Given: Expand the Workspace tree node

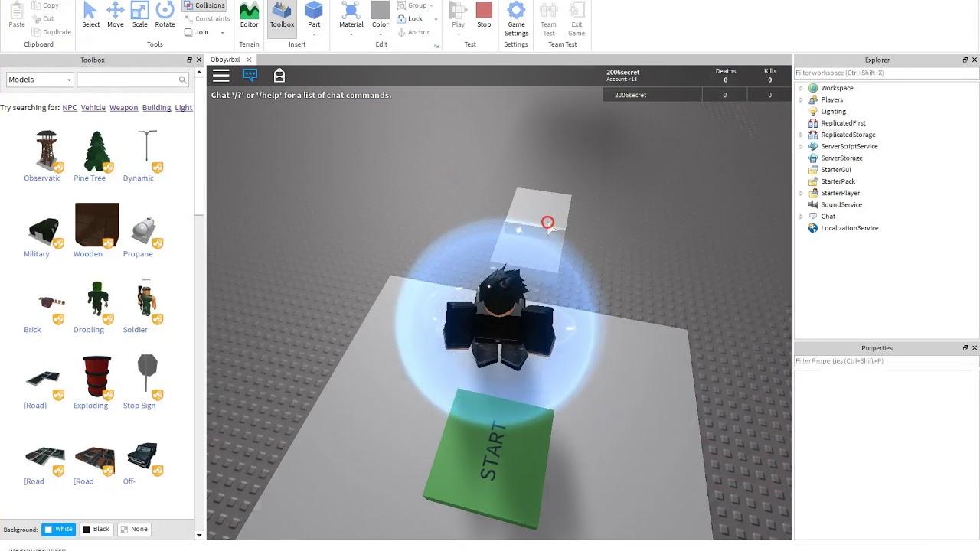Looking at the screenshot, I should (801, 88).
